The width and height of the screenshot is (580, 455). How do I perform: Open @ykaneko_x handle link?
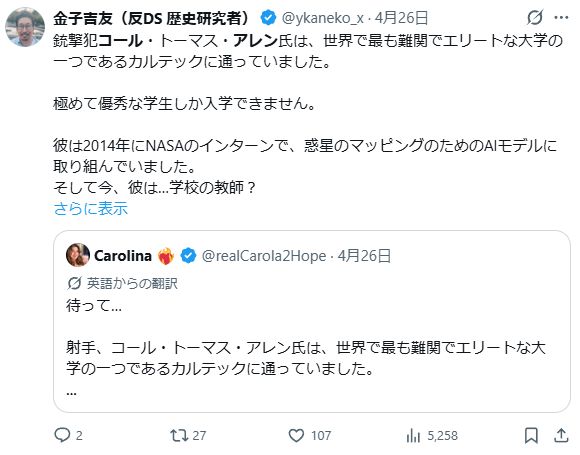[323, 18]
